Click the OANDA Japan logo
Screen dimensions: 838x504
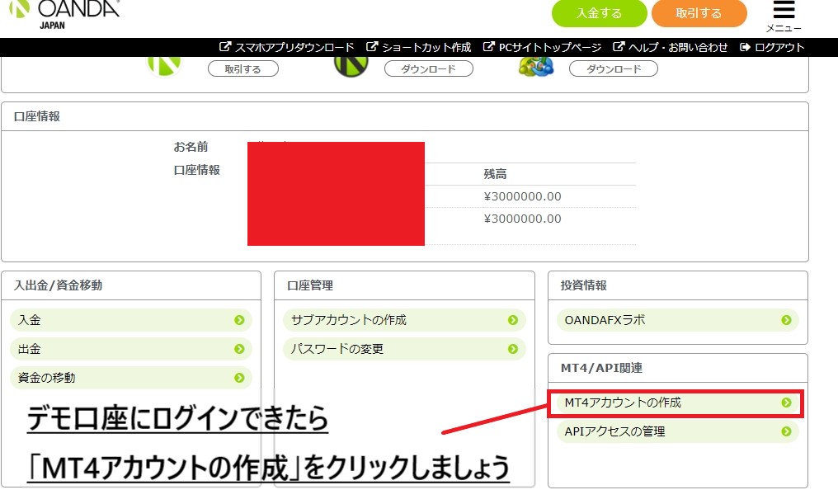click(x=64, y=13)
